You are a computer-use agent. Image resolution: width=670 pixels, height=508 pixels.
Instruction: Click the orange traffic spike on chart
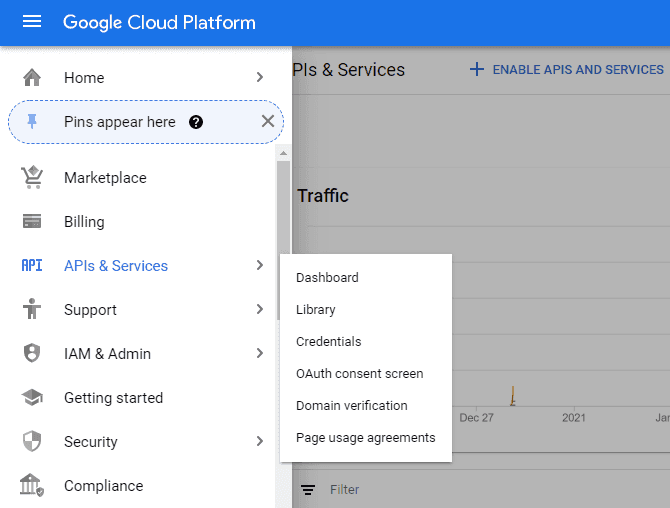(x=513, y=396)
